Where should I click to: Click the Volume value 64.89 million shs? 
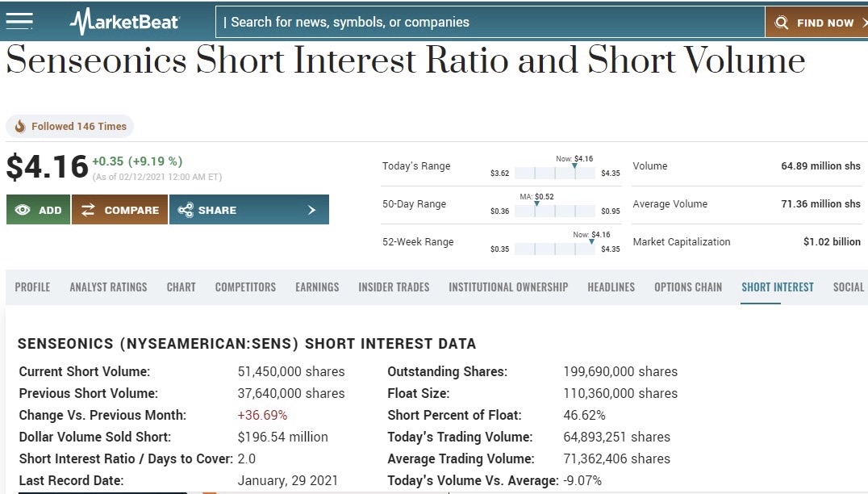coord(821,165)
